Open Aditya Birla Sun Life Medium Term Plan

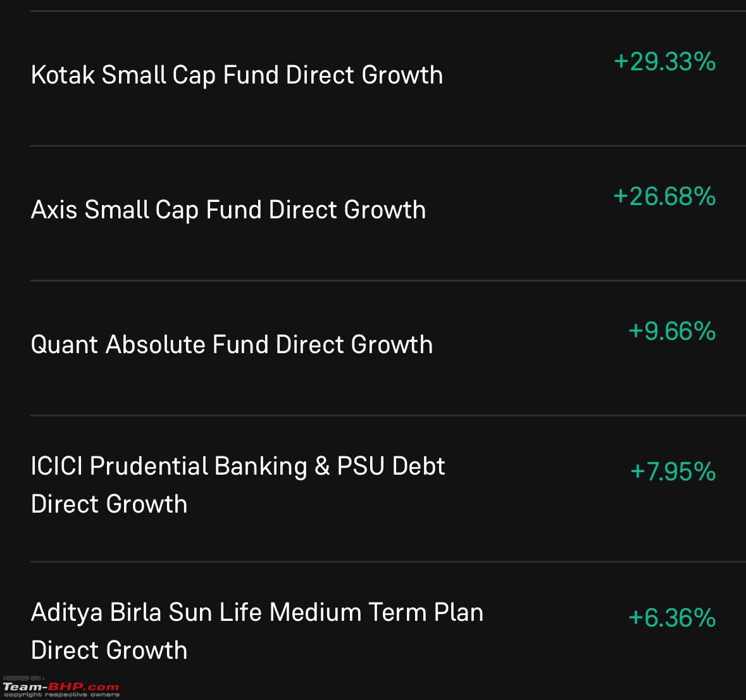(257, 631)
